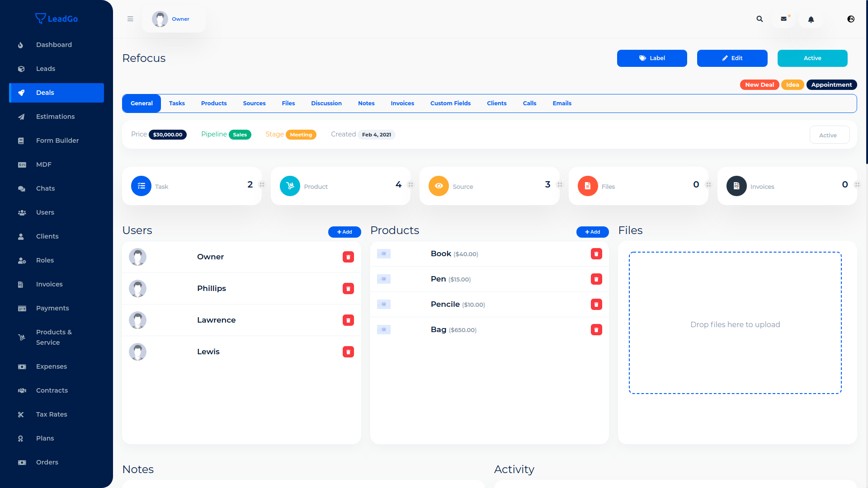Click the teal Active status button
The image size is (868, 488).
812,58
